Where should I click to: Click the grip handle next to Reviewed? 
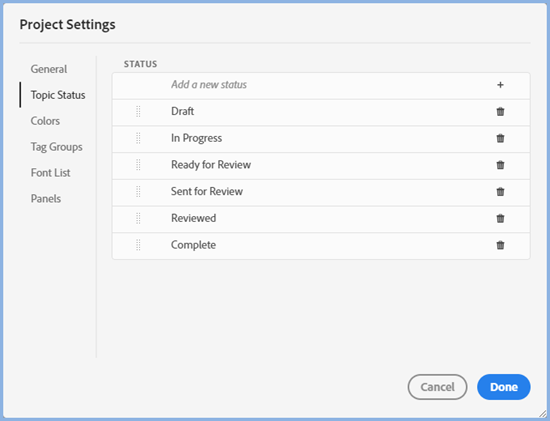pyautogui.click(x=138, y=218)
